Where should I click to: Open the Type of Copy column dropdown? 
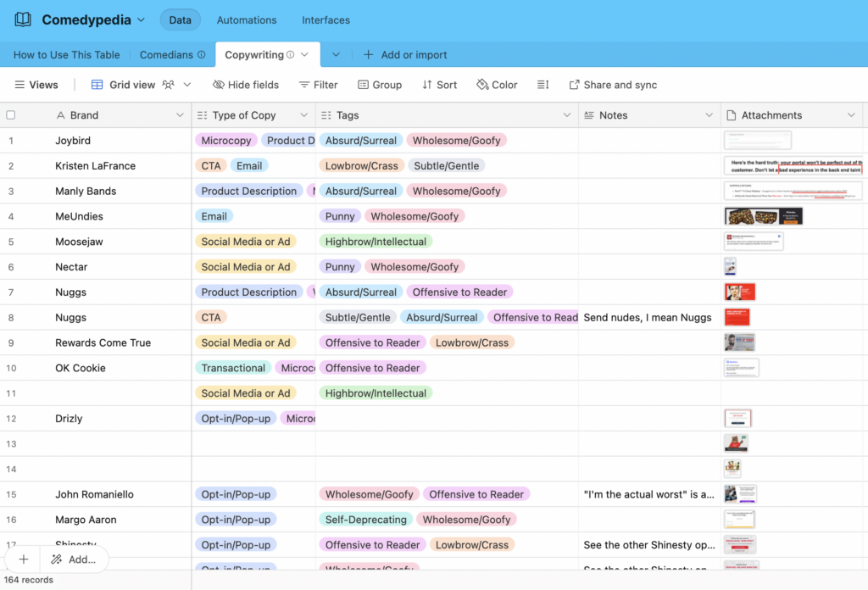pos(304,115)
